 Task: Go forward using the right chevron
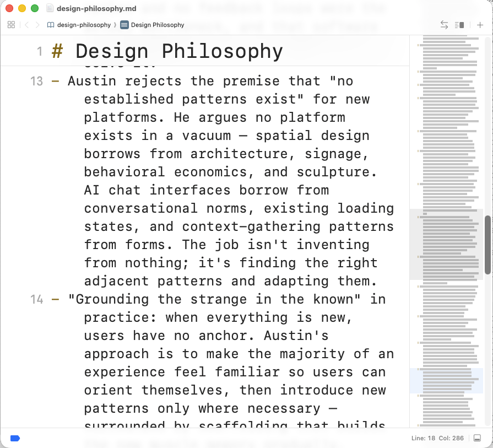pos(37,25)
